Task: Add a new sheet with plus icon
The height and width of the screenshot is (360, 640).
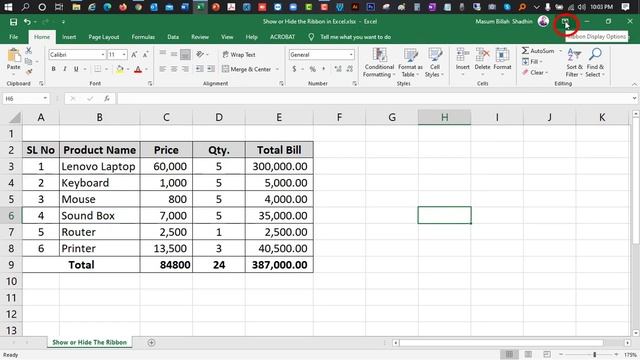Action: (x=151, y=342)
